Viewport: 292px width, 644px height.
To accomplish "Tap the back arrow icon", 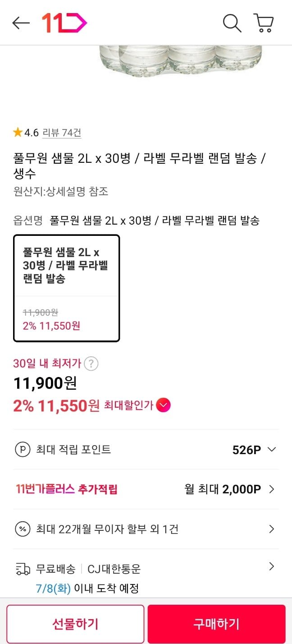I will 21,23.
